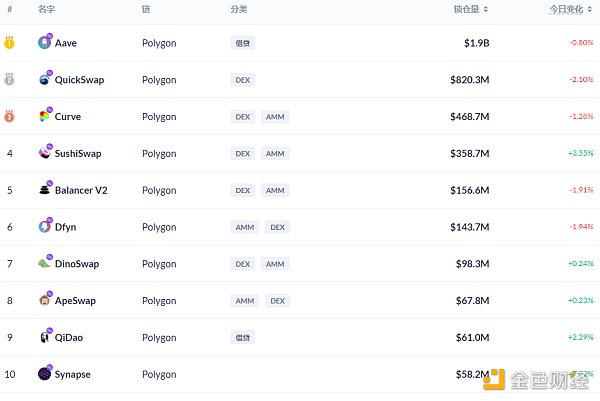Sort by the 锁仓量 column arrow
Screen dimensions: 600x401
[x=487, y=9]
